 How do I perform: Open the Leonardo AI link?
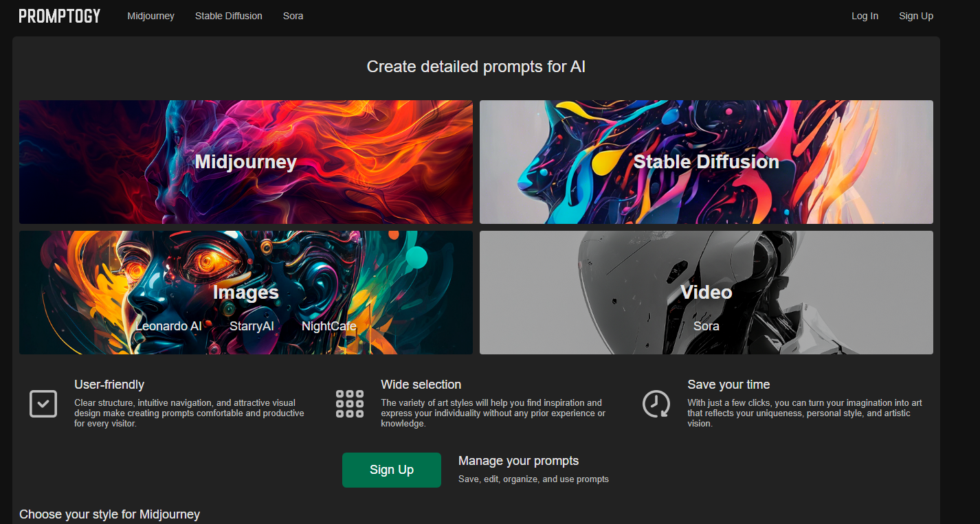coord(168,326)
